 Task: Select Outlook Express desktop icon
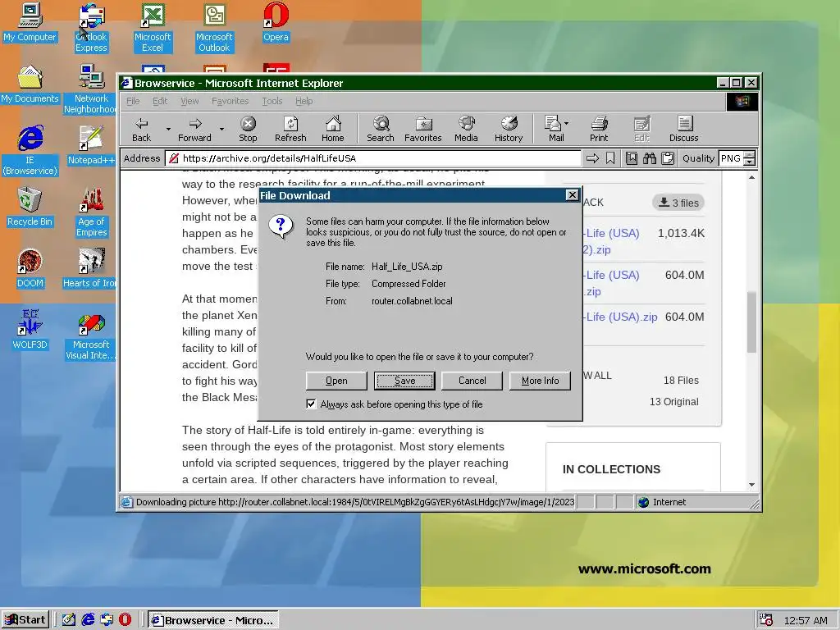coord(91,28)
